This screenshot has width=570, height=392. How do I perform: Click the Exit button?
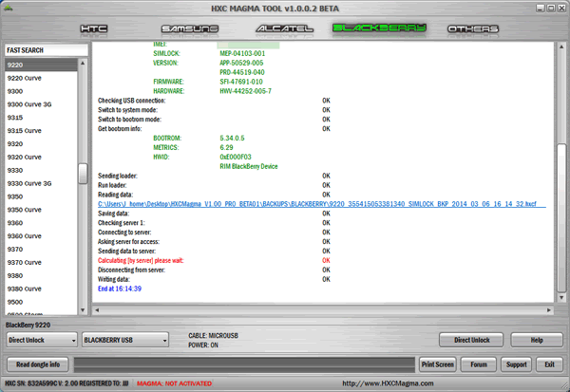[550, 364]
